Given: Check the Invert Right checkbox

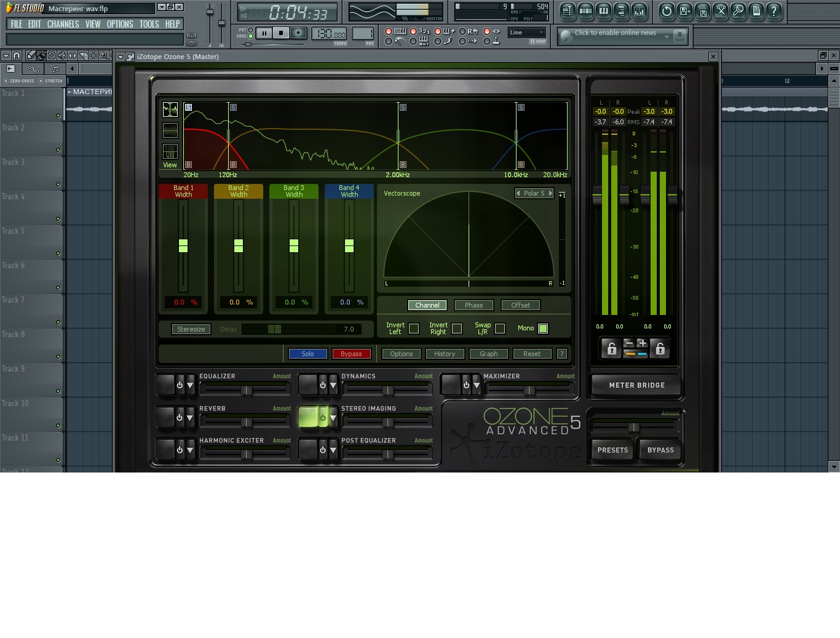Looking at the screenshot, I should (457, 329).
